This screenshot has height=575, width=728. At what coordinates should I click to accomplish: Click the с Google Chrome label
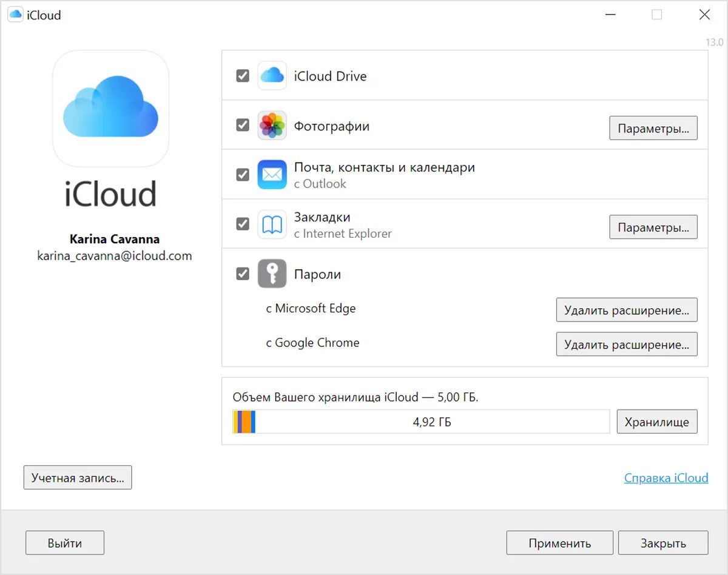pyautogui.click(x=312, y=343)
